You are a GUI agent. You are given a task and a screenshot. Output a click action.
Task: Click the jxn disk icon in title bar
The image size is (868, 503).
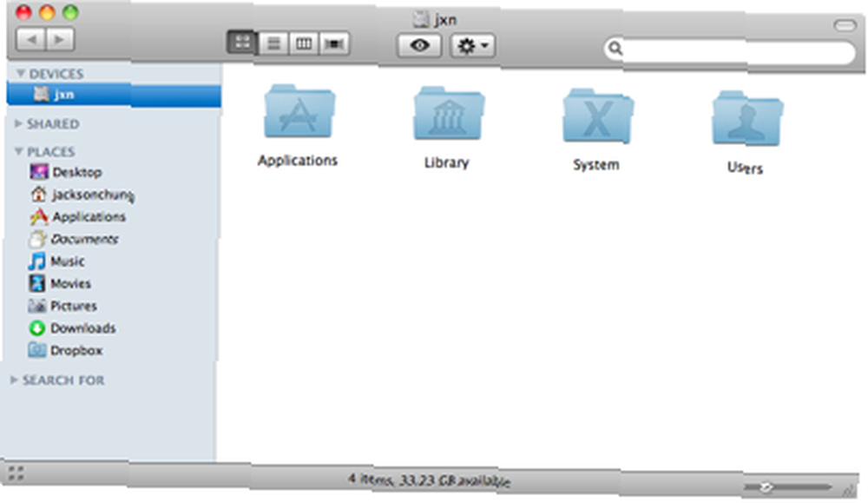(421, 19)
